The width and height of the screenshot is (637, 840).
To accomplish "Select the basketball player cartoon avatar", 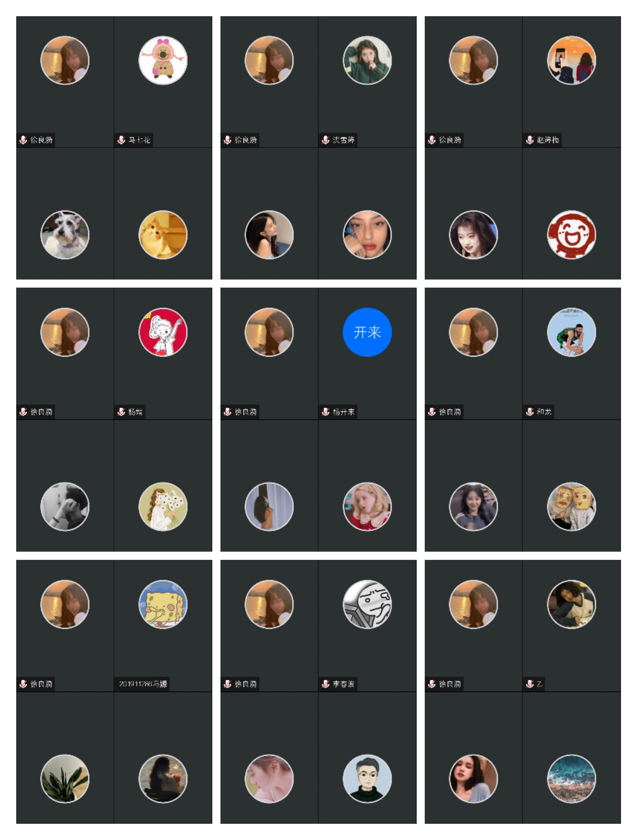I will pos(572,332).
